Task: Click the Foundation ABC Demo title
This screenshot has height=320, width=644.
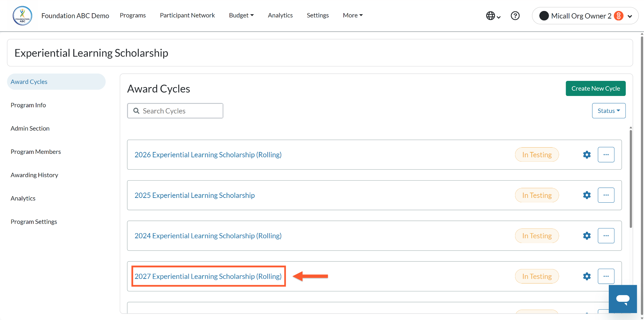Action: click(75, 16)
